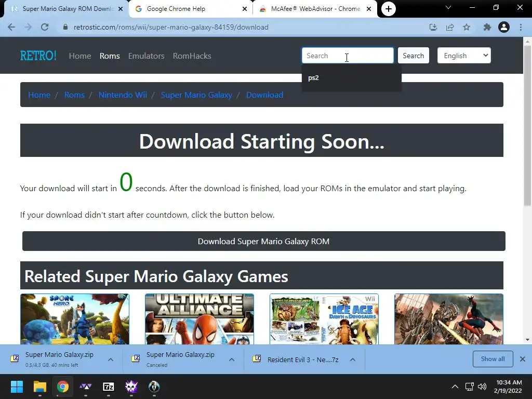Image resolution: width=532 pixels, height=399 pixels.
Task: Click the Search button
Action: [x=413, y=56]
